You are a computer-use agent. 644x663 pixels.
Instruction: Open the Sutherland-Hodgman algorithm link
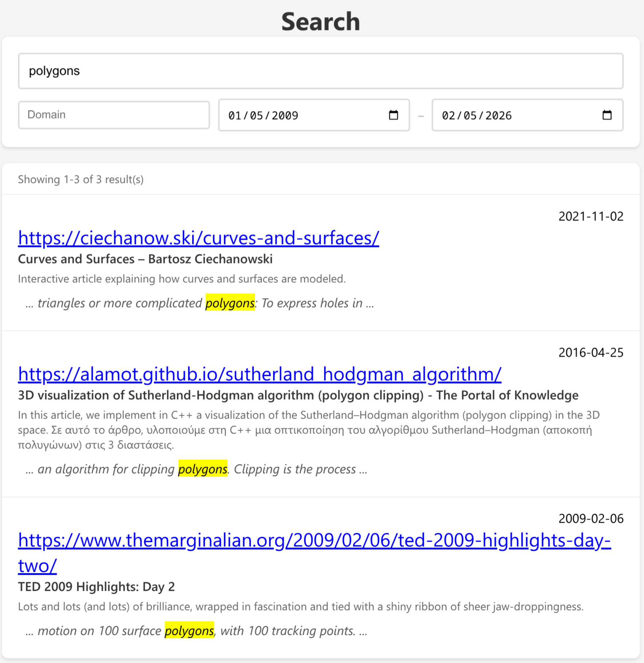coord(259,374)
